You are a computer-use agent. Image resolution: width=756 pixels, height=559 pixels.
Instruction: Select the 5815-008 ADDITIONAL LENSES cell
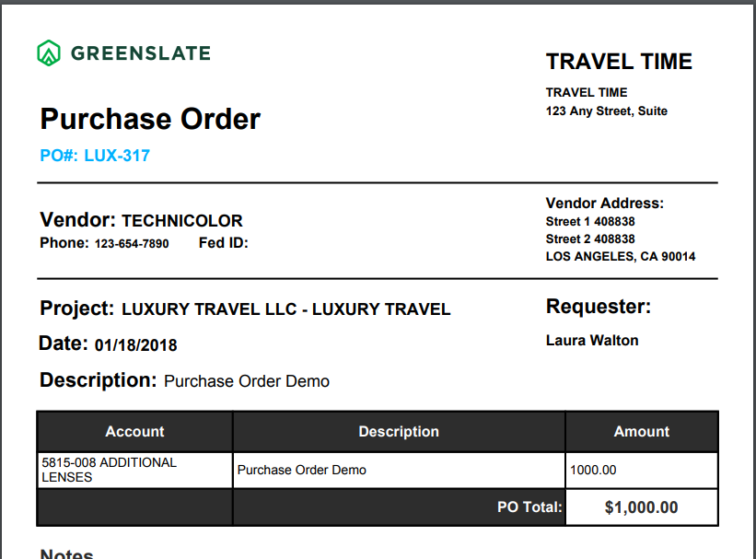[135, 470]
